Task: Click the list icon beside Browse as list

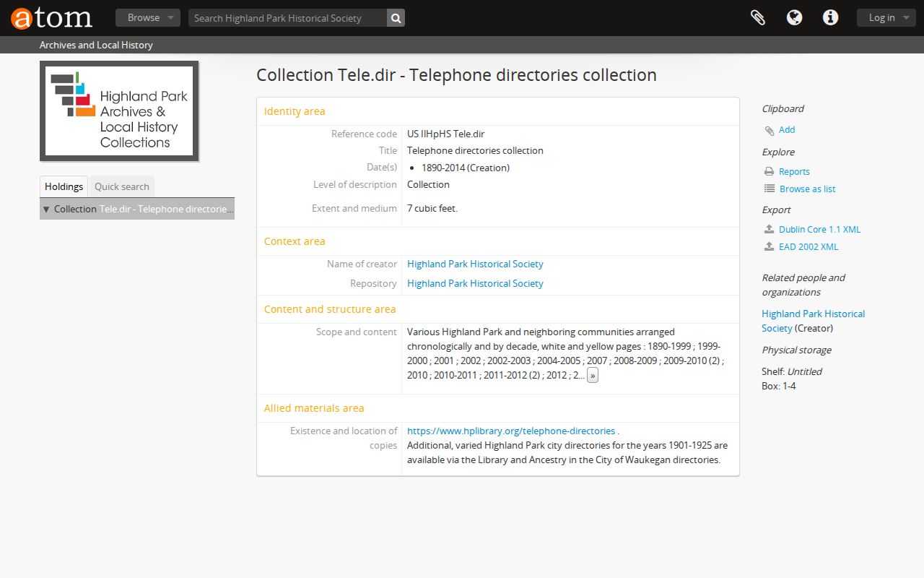Action: pyautogui.click(x=770, y=189)
